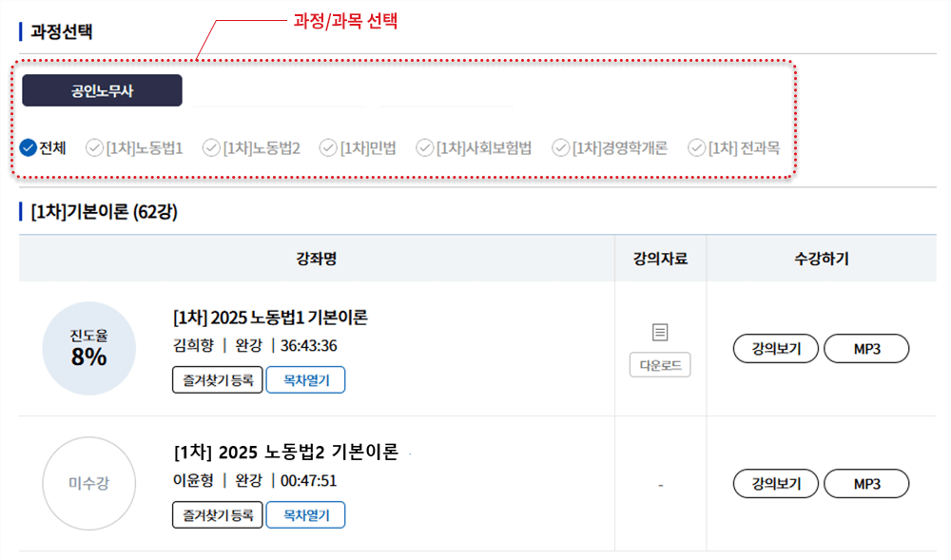Toggle the [1차]민법 subject filter
This screenshot has height=560, width=951.
pos(328,148)
